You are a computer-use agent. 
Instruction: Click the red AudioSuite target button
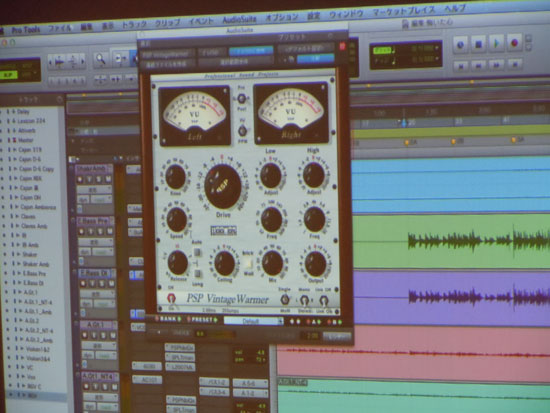[x=342, y=46]
